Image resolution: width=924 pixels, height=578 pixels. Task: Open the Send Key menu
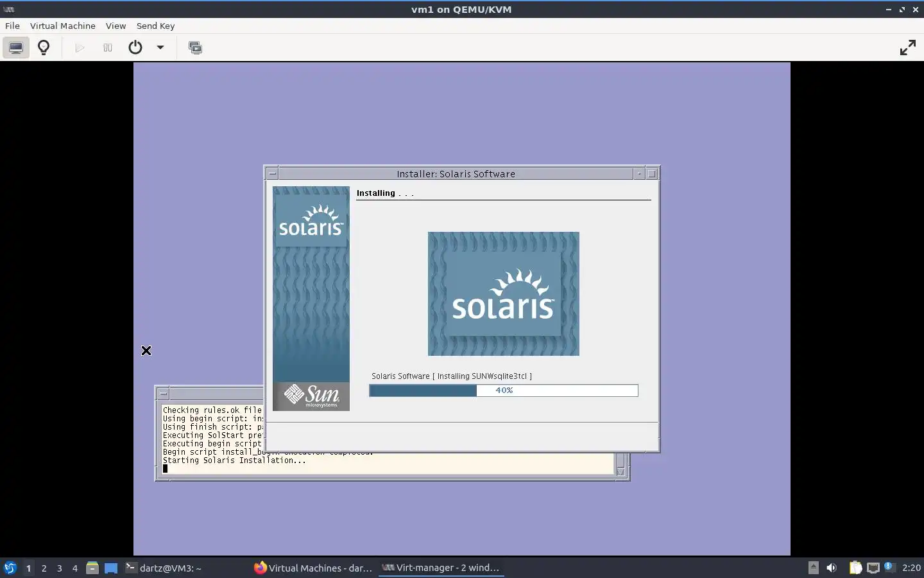tap(155, 26)
